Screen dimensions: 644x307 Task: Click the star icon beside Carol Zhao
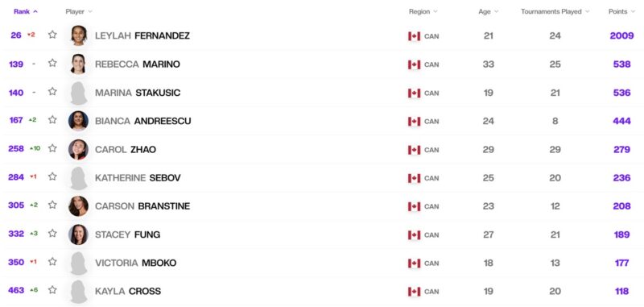pos(52,148)
